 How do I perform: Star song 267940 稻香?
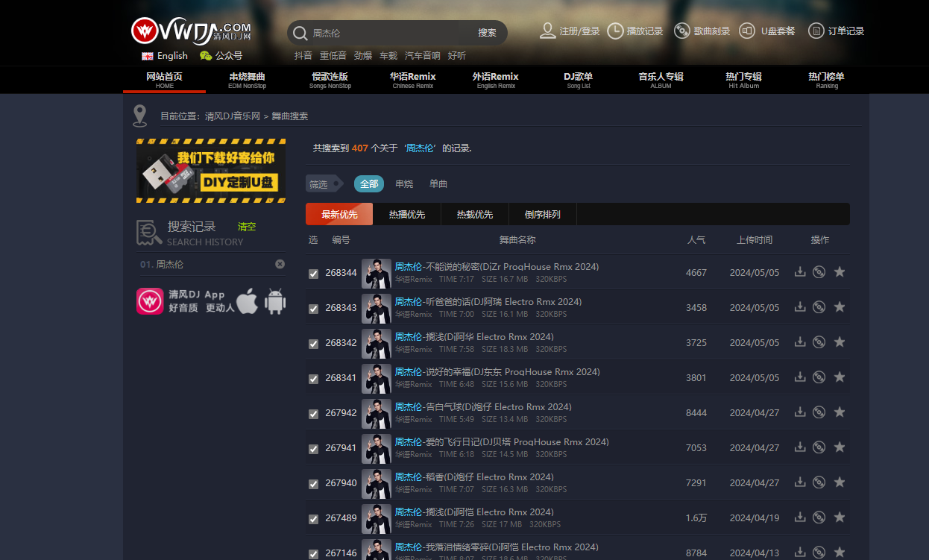840,482
